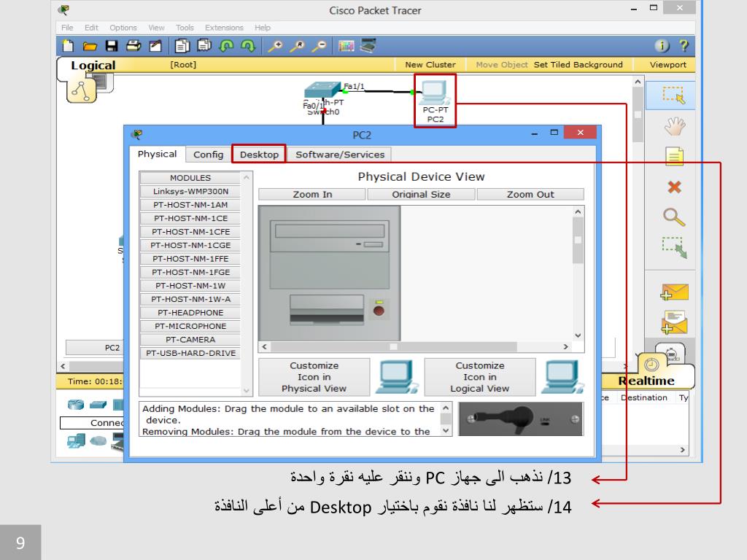The image size is (747, 560).
Task: Click the Copy icon in toolbar
Action: (182, 46)
